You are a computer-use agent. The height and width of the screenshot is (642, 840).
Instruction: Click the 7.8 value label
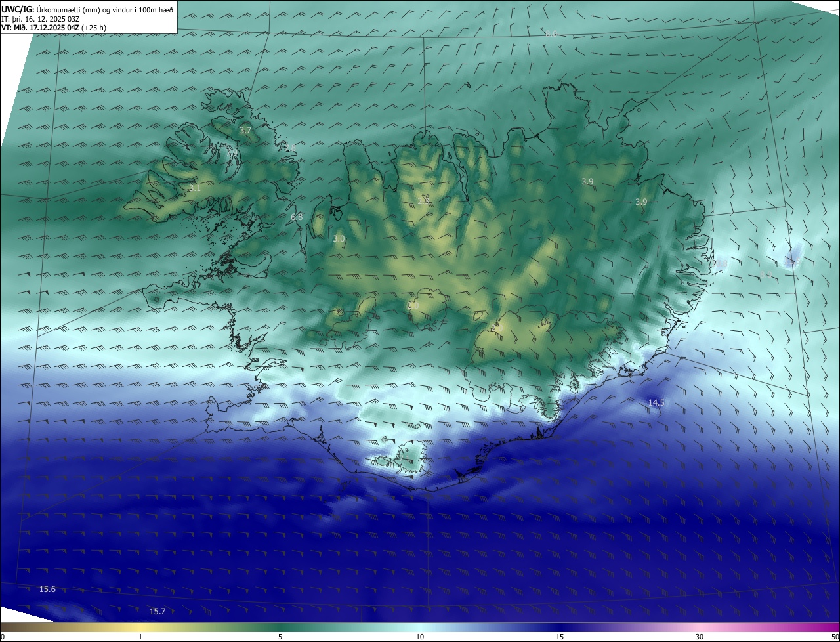290,148
